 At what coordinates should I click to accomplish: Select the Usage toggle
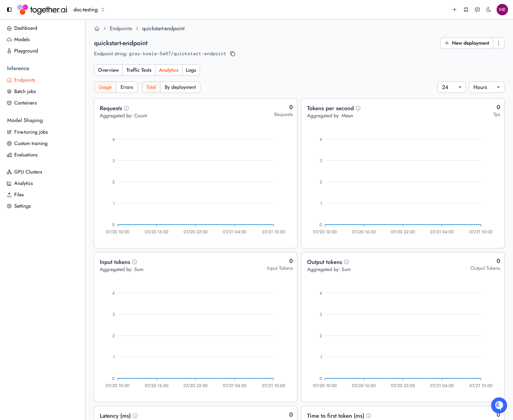pyautogui.click(x=105, y=87)
